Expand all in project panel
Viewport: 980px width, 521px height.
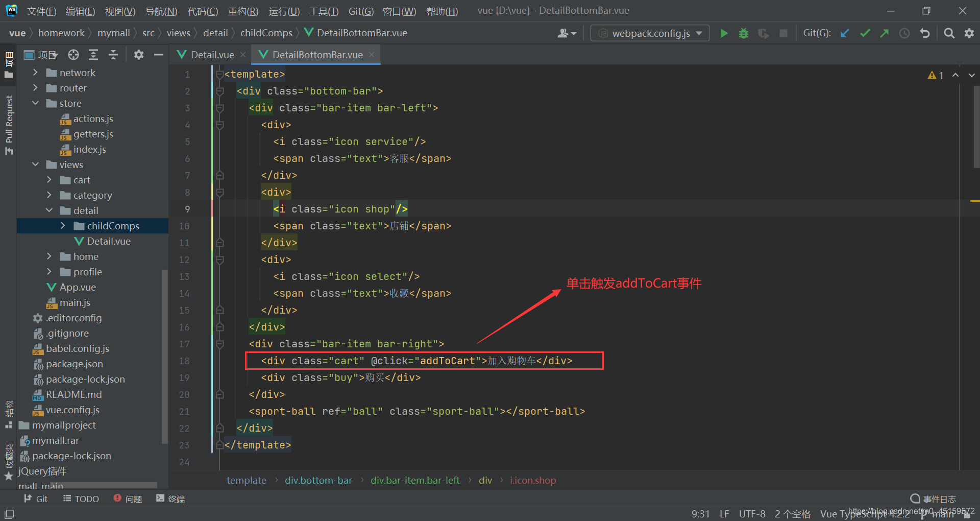click(x=93, y=55)
